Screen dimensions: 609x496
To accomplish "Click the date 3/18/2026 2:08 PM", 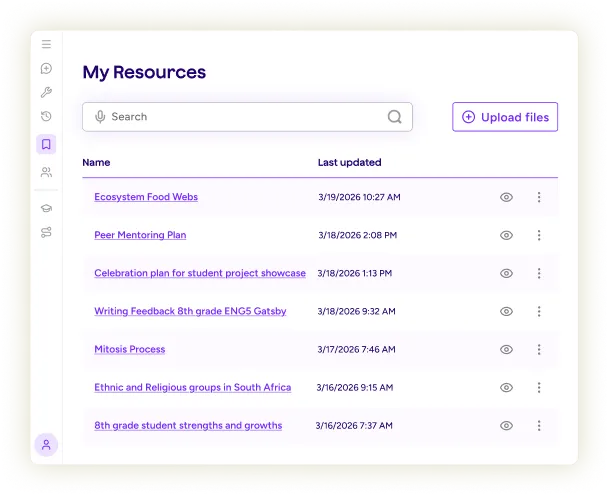I will 357,235.
